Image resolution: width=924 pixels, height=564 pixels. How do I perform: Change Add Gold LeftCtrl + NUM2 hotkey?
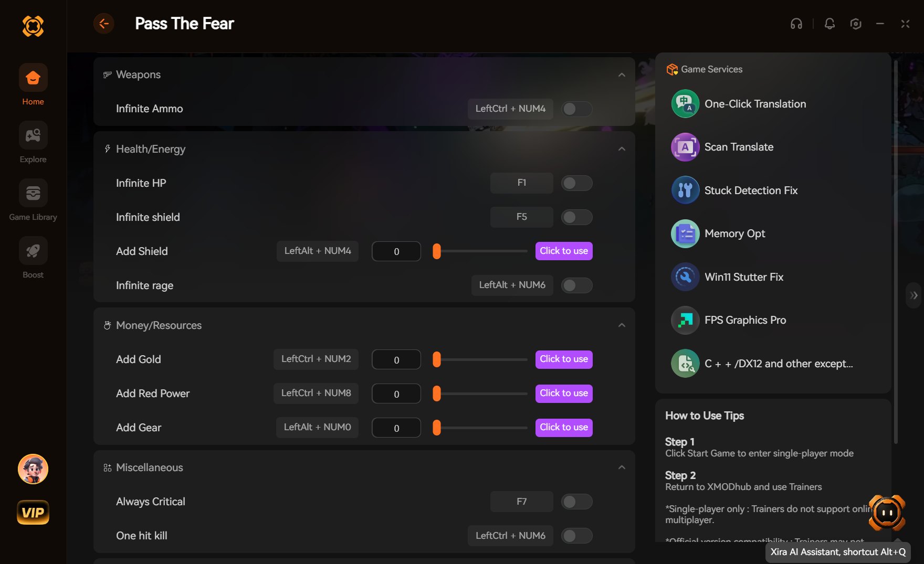[x=316, y=359]
